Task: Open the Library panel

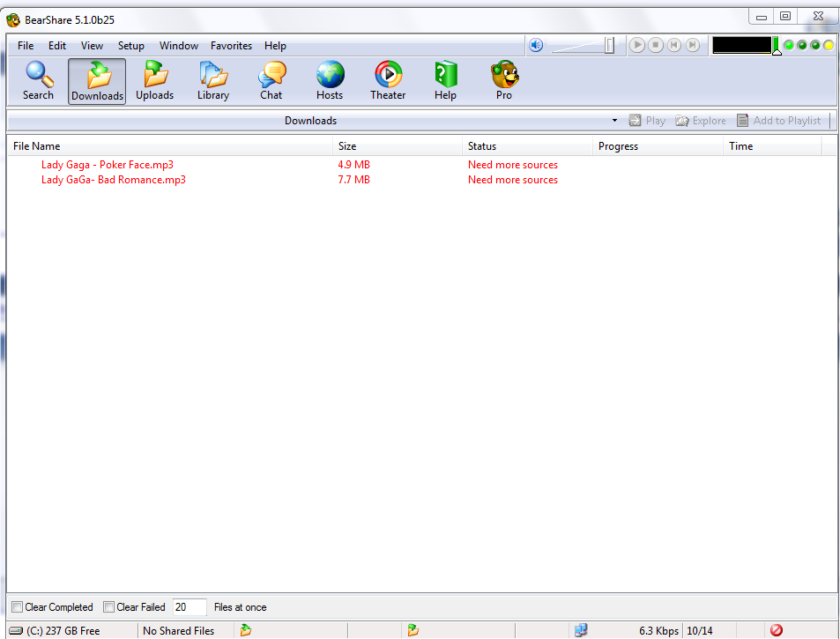Action: point(213,81)
